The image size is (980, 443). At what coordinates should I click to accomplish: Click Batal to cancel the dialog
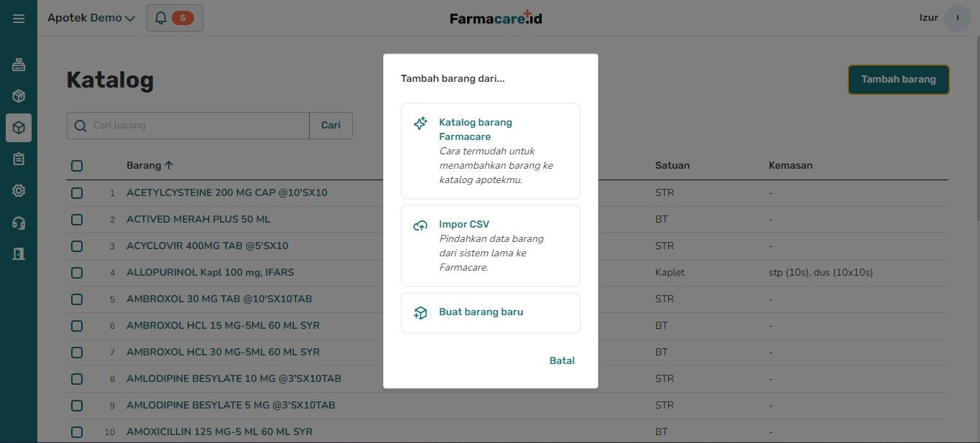pyautogui.click(x=562, y=360)
